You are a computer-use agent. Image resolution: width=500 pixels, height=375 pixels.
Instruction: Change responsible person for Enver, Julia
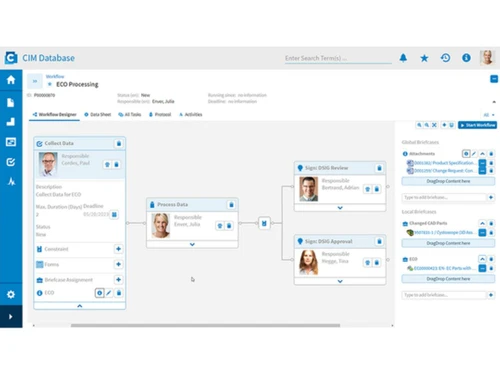point(220,226)
